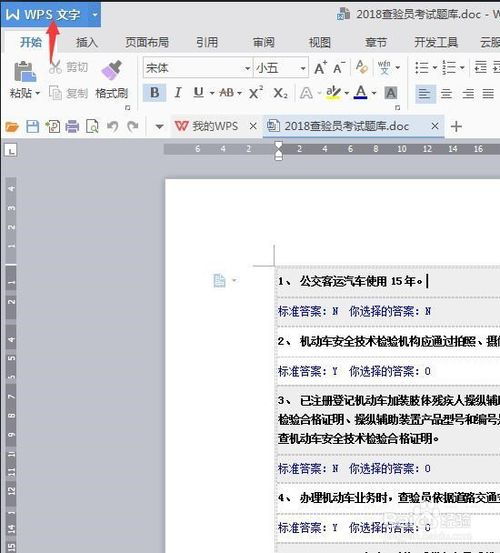Open the 页面布局 ribbon tab
500x553 pixels.
147,42
